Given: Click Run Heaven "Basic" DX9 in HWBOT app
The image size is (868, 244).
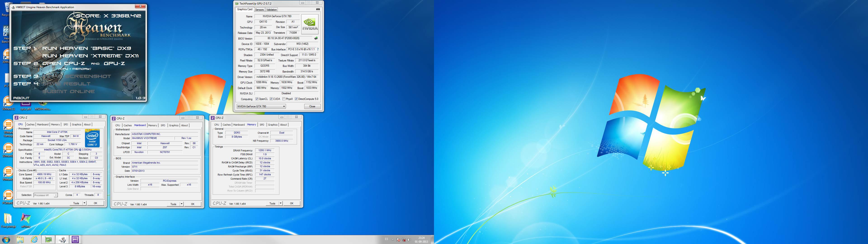Looking at the screenshot, I should click(x=87, y=48).
